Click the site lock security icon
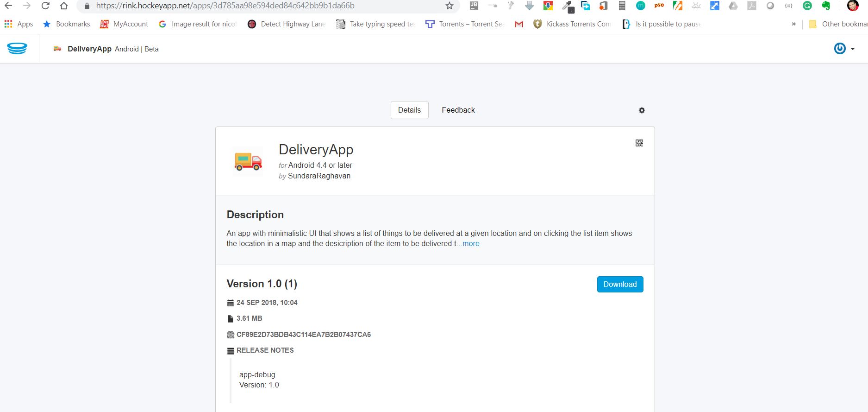Image resolution: width=868 pixels, height=412 pixels. click(x=87, y=6)
